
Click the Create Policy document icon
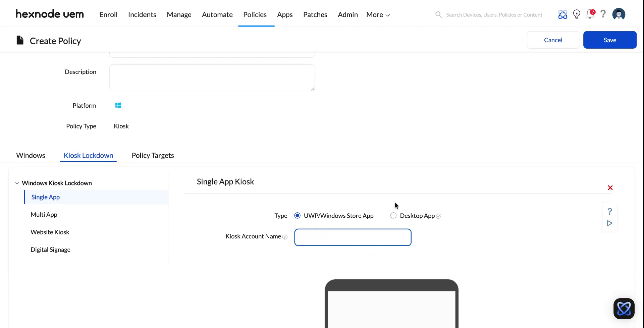tap(20, 40)
